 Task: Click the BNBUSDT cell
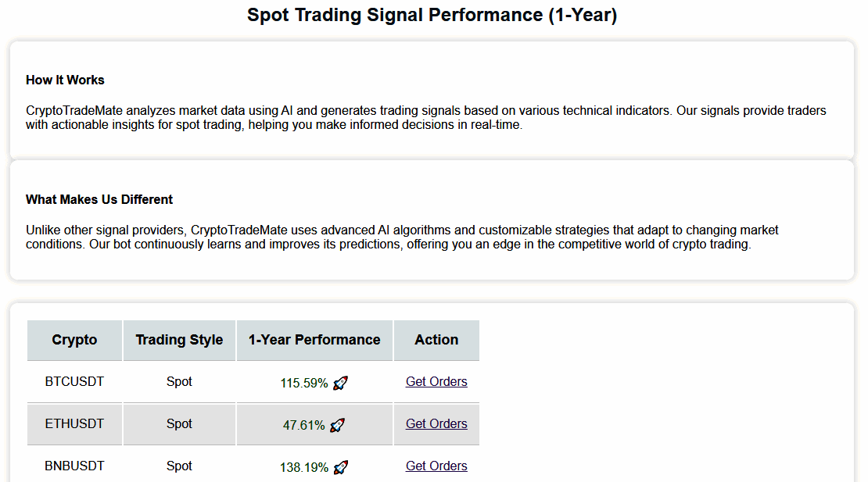74,466
